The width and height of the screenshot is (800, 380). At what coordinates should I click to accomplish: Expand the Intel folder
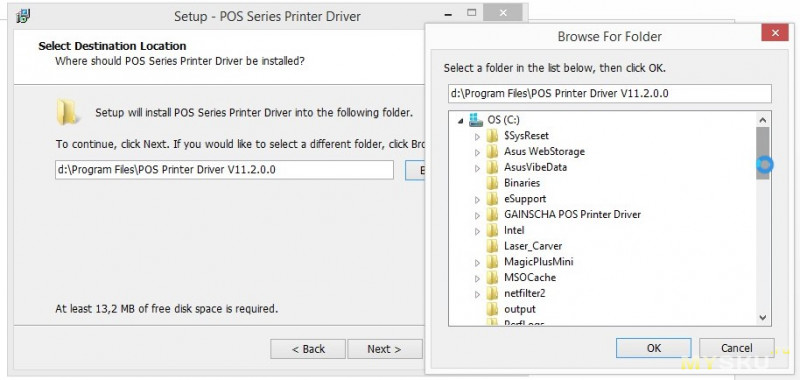[477, 231]
